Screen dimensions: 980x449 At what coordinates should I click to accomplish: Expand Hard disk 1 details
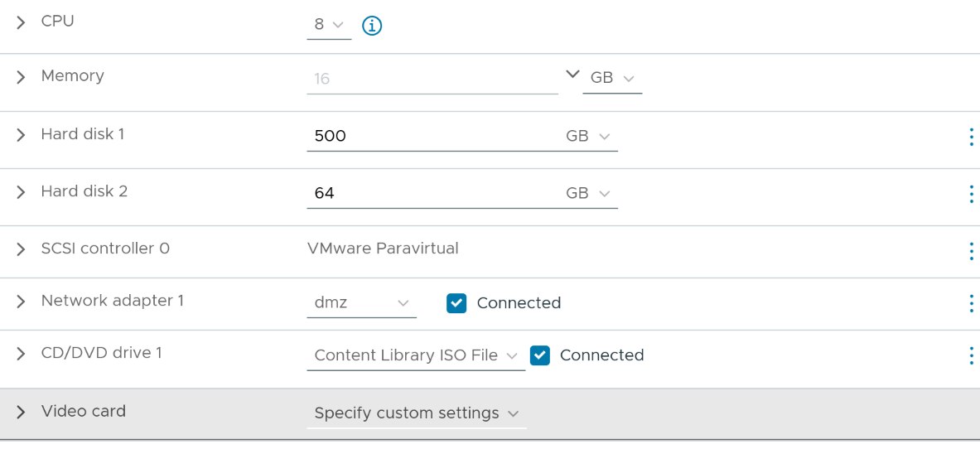click(x=21, y=135)
